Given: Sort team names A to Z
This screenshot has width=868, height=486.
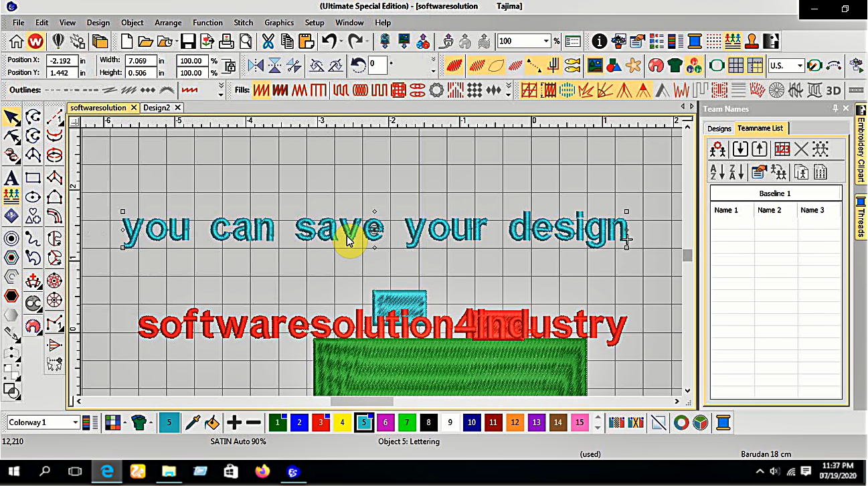Looking at the screenshot, I should [716, 172].
